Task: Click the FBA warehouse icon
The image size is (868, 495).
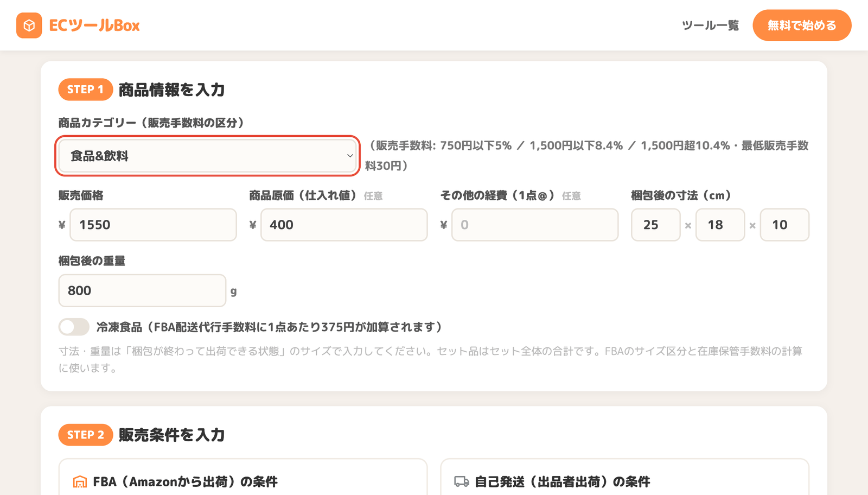Action: [80, 481]
